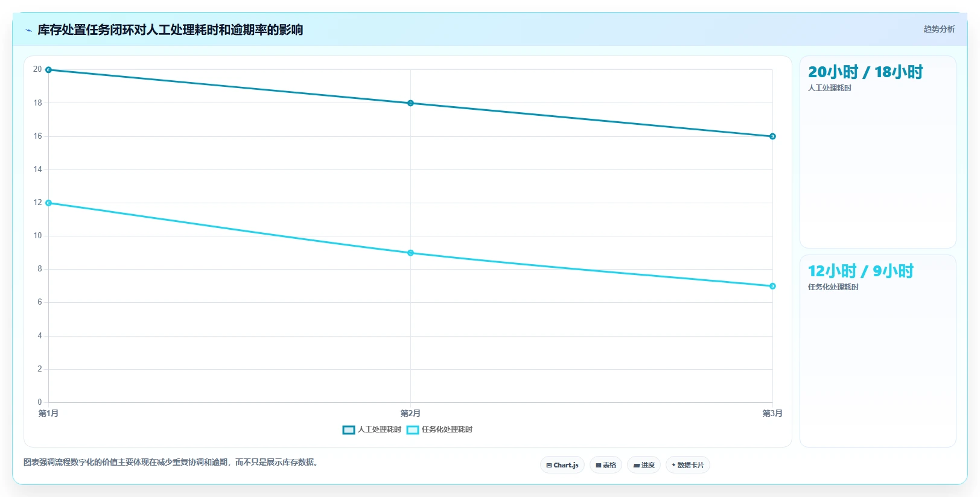Viewport: 980px width, 497px height.
Task: Click the 任务化处理耗时 data point at 第1月
Action: (49, 203)
